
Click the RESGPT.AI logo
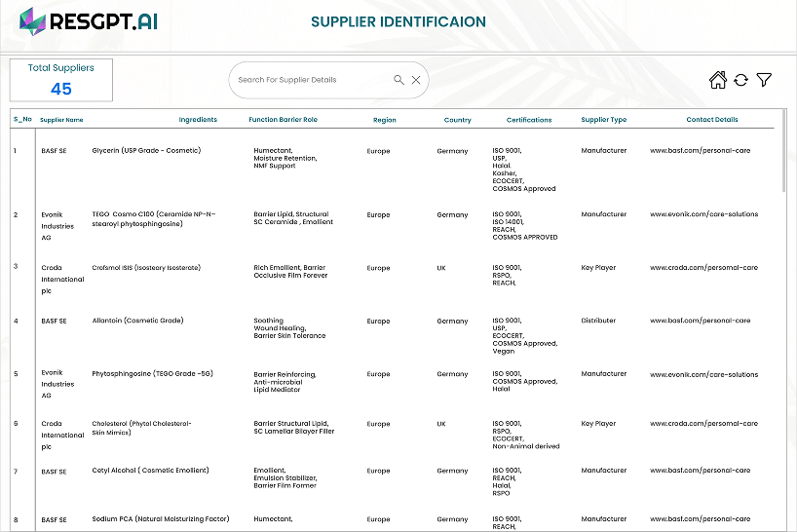pos(89,21)
